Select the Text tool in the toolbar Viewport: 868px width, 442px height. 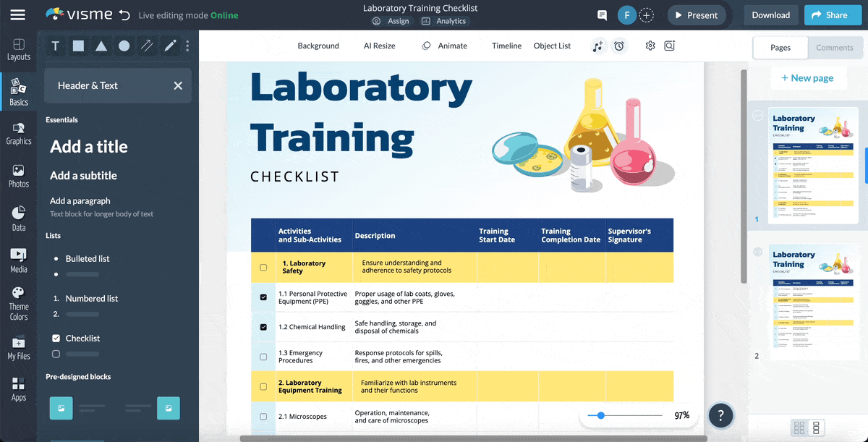pyautogui.click(x=55, y=46)
